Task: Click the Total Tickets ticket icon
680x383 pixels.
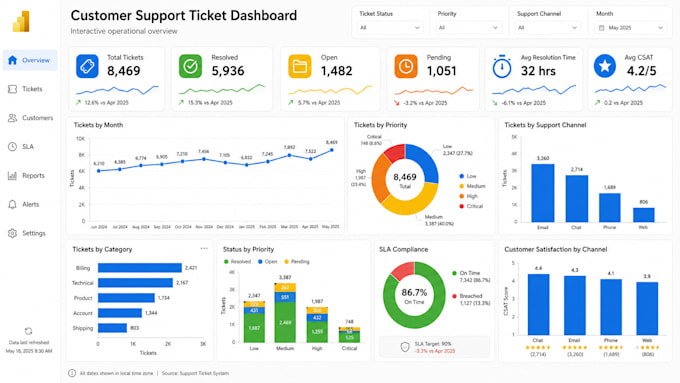Action: click(87, 66)
